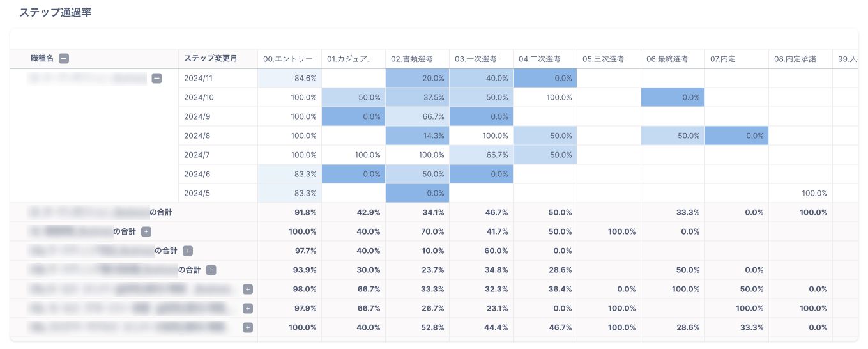Select the 02.書類選考 column header
868x349 pixels.
(x=412, y=59)
